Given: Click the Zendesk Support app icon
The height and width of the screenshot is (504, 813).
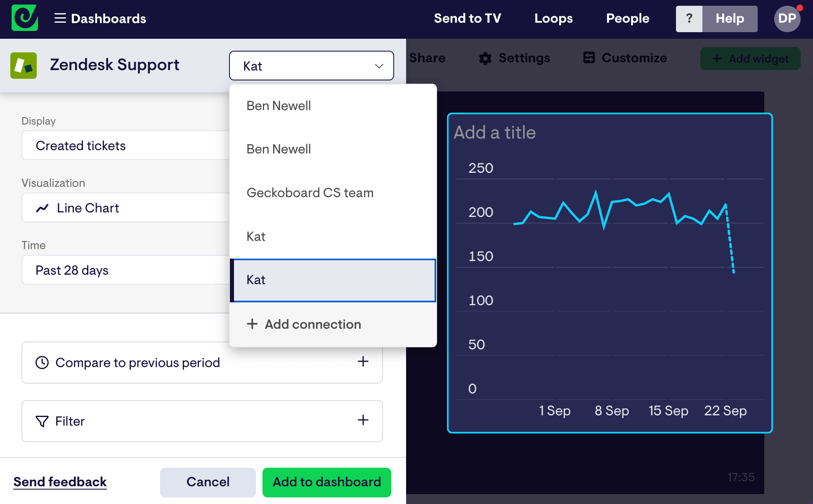Looking at the screenshot, I should click(24, 65).
